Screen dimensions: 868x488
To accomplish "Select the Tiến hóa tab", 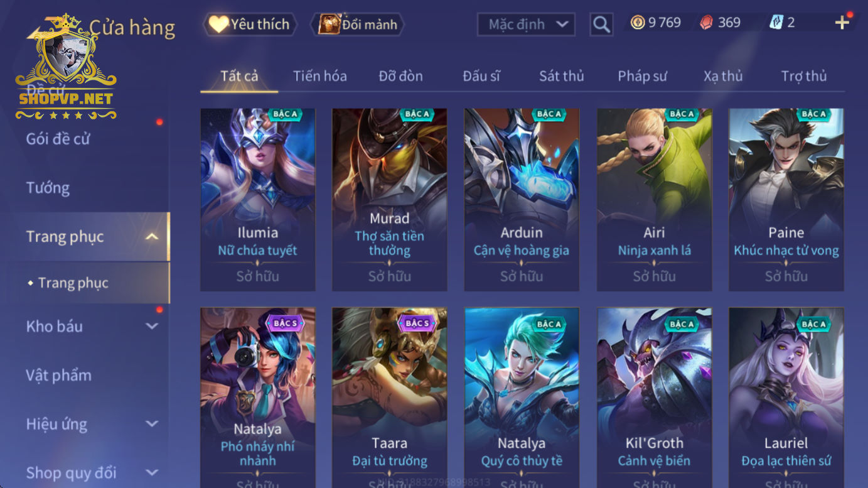I will [319, 76].
